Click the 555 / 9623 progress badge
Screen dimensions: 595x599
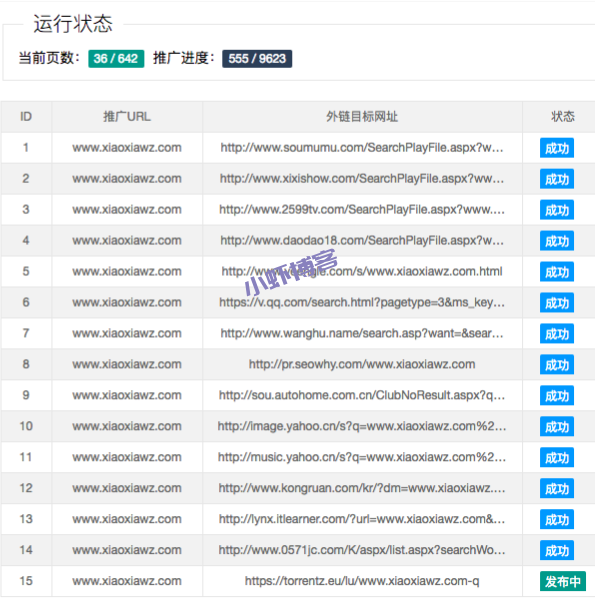pyautogui.click(x=257, y=58)
